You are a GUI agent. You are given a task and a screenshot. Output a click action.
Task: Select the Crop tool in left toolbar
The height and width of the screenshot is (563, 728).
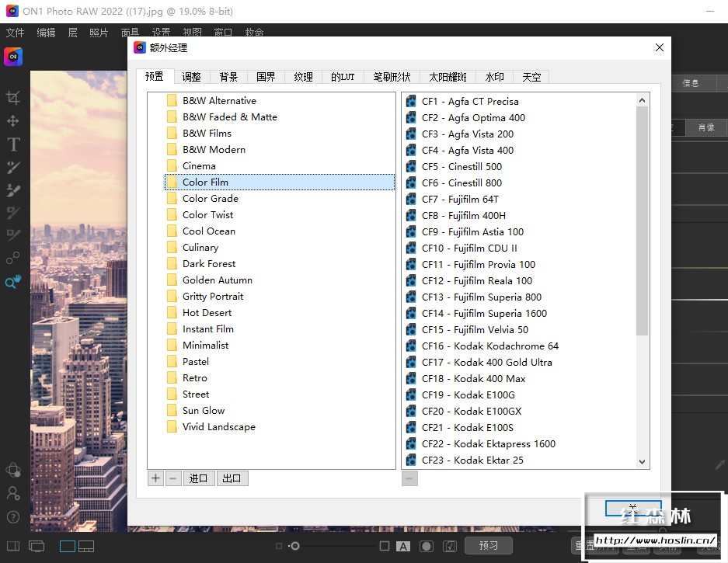[x=13, y=98]
